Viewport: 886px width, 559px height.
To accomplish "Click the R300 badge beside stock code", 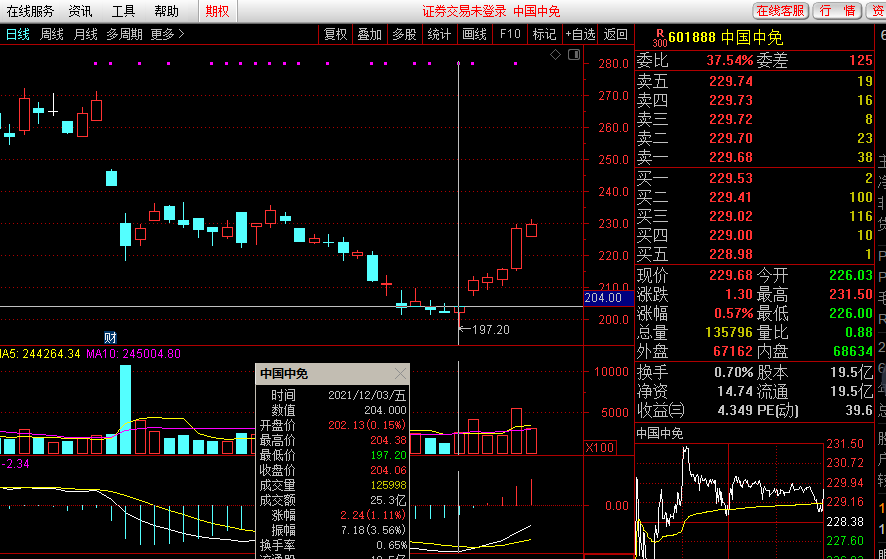I will pyautogui.click(x=659, y=38).
